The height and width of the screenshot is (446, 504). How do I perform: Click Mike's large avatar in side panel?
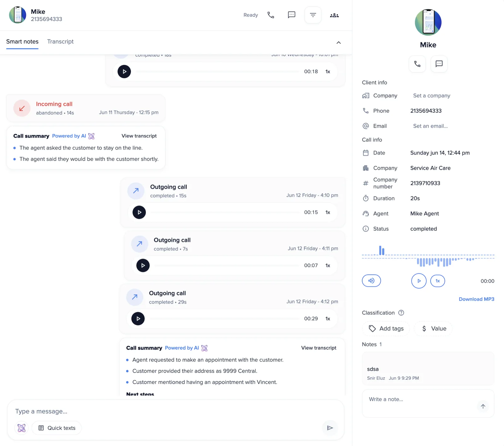[428, 22]
